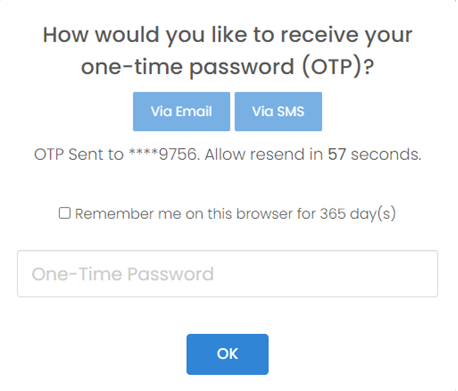The height and width of the screenshot is (391, 458).
Task: Click the bold 57 countdown number
Action: tap(337, 154)
